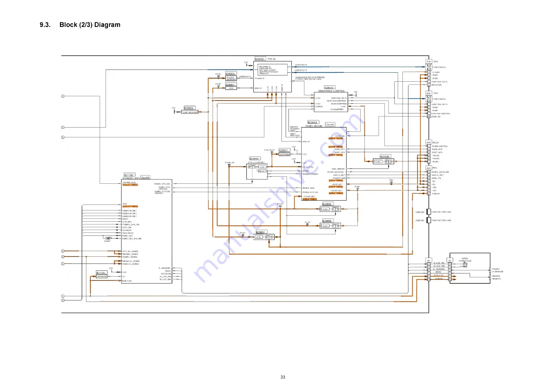Click the IC9500 label

coord(330,88)
